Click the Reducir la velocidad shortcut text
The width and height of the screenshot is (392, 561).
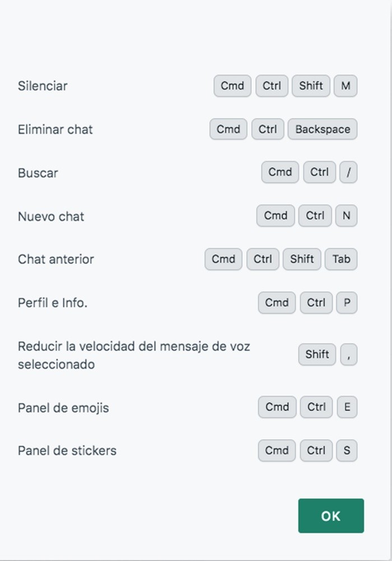(x=134, y=355)
